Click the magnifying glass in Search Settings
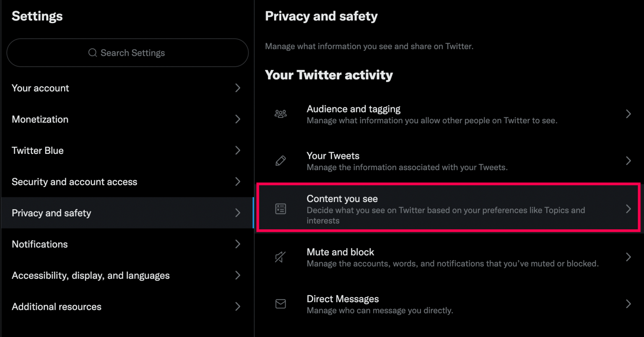This screenshot has height=337, width=644. tap(92, 53)
